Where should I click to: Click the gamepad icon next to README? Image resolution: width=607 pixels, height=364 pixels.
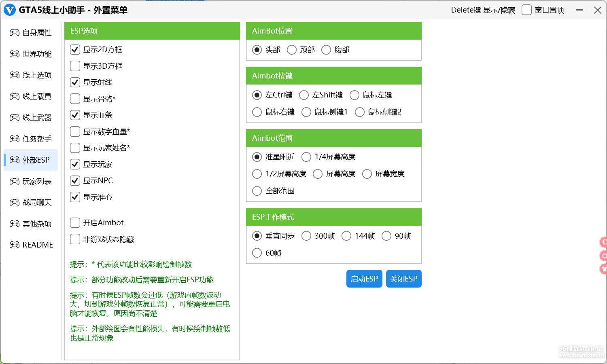coord(15,245)
